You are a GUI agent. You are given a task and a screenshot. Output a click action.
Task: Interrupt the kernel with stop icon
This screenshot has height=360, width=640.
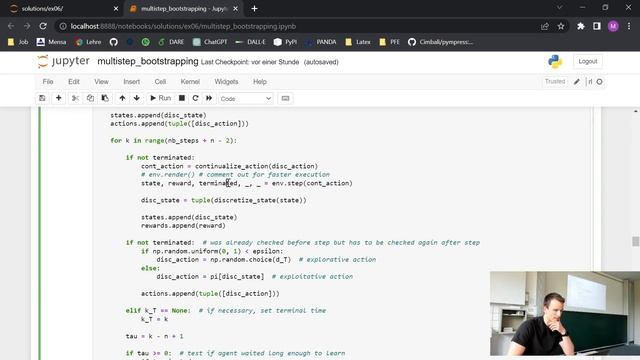point(182,98)
